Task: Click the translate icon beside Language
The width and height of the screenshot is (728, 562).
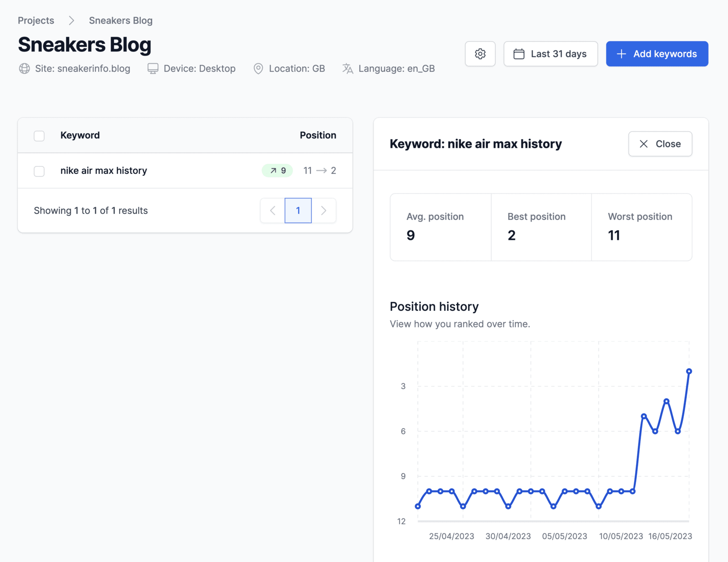Action: (x=348, y=68)
